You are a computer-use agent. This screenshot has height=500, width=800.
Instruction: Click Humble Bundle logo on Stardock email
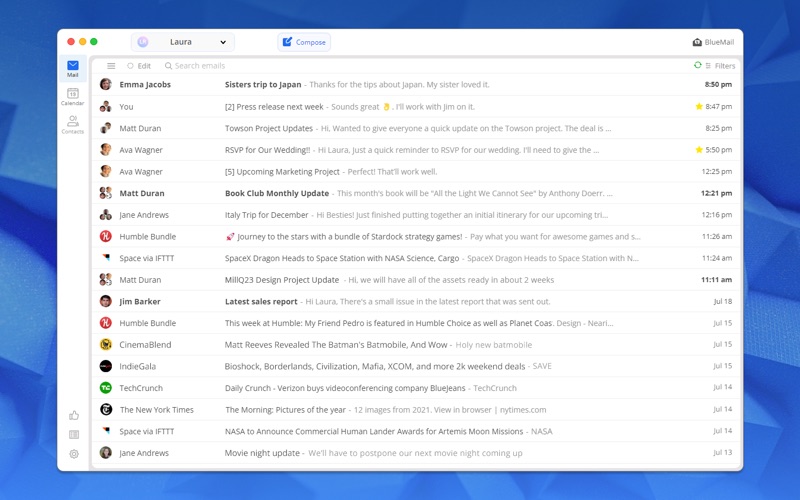click(106, 236)
